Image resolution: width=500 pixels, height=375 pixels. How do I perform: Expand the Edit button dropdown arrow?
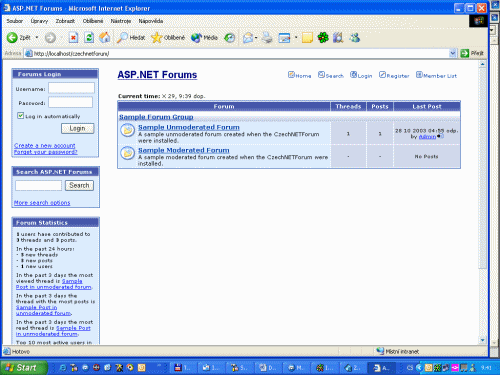296,38
